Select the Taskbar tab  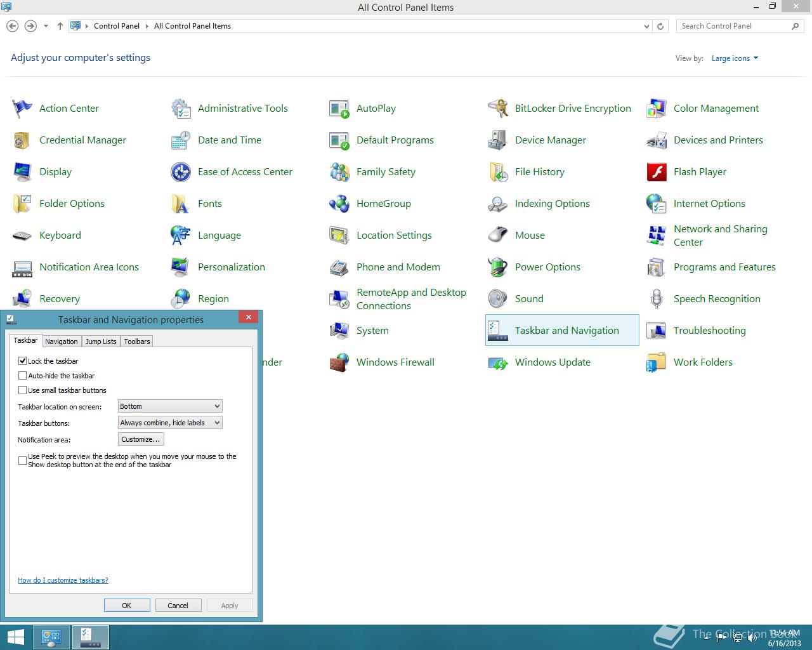pyautogui.click(x=26, y=340)
